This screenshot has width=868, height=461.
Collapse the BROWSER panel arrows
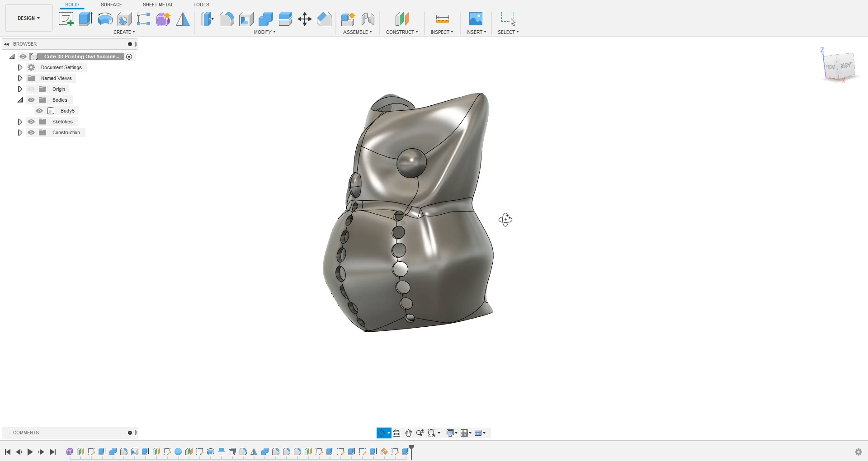tap(7, 44)
